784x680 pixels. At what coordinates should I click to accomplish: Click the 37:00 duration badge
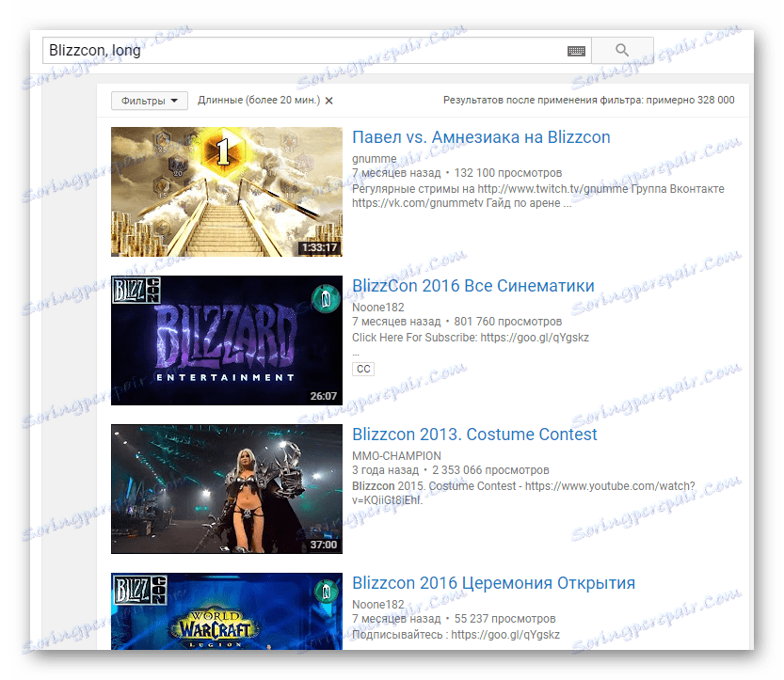(x=324, y=545)
